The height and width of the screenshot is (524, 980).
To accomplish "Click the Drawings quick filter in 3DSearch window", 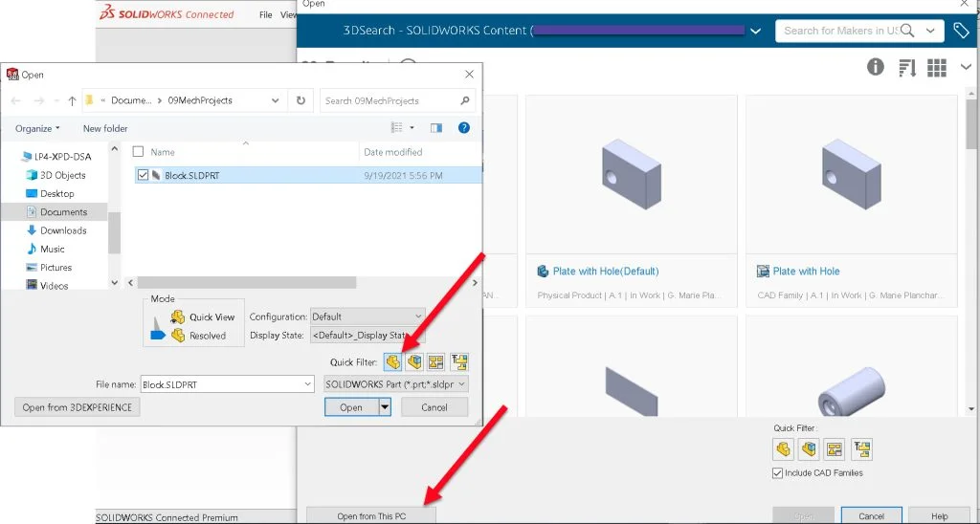I will (835, 449).
